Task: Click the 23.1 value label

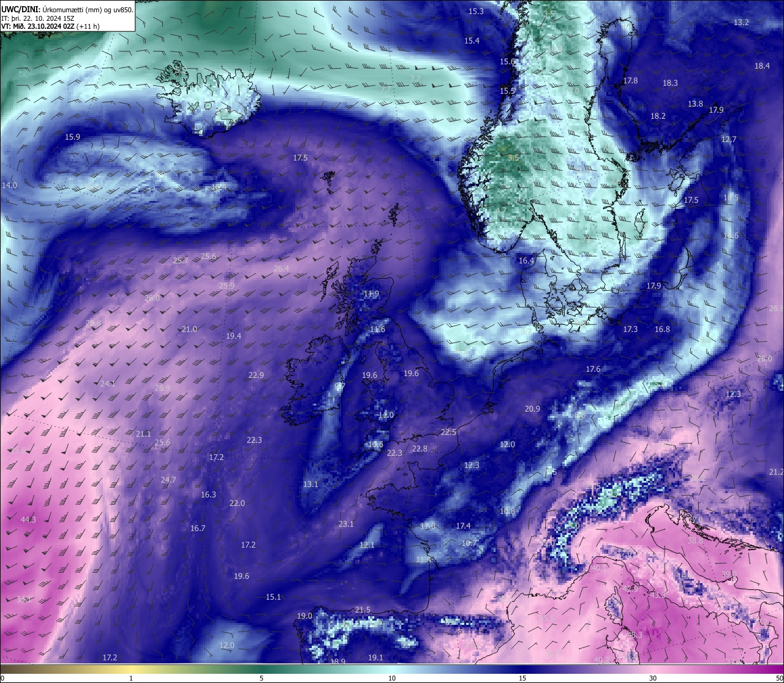Action: tap(346, 524)
